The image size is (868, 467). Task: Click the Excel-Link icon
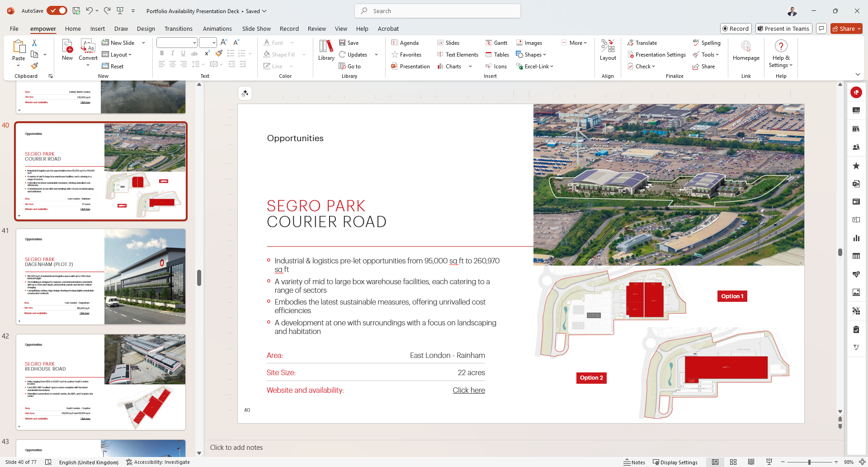coord(519,67)
